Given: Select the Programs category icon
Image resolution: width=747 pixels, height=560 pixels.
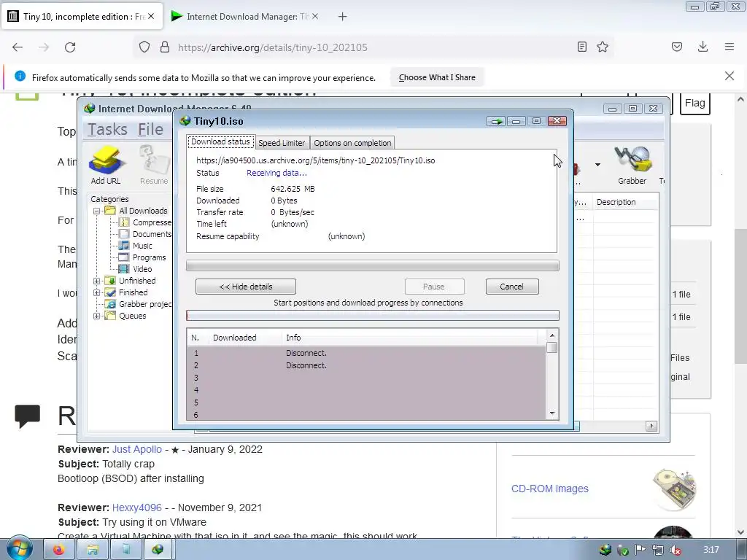Looking at the screenshot, I should click(124, 257).
